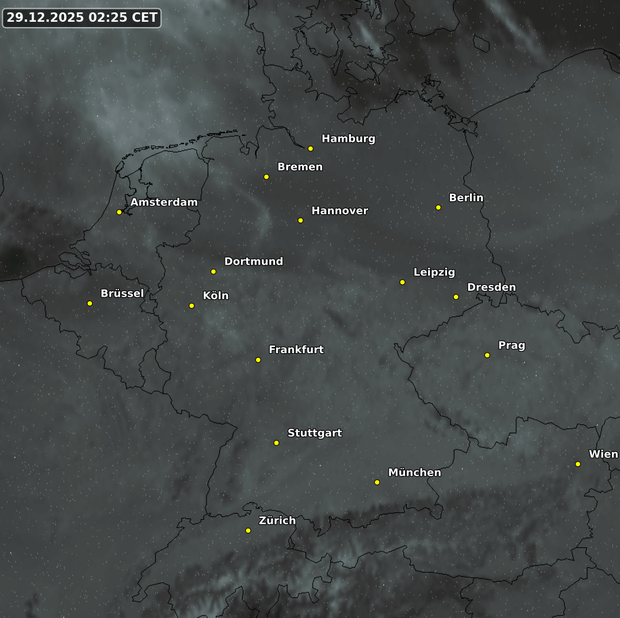Click the Köln yellow marker dot
The width and height of the screenshot is (620, 618).
point(192,305)
